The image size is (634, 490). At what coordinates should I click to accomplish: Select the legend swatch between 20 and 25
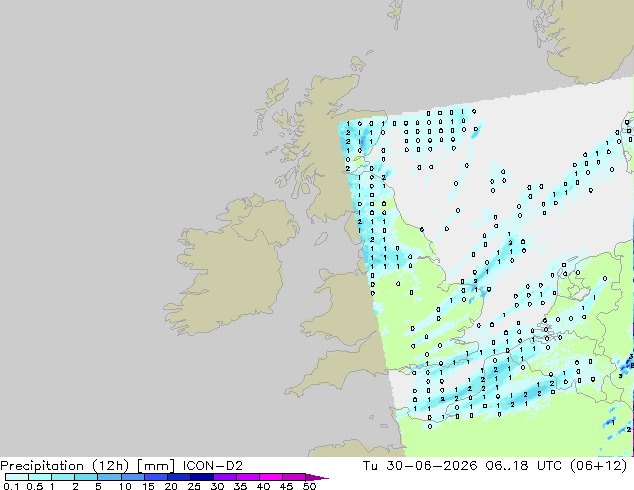point(179,477)
